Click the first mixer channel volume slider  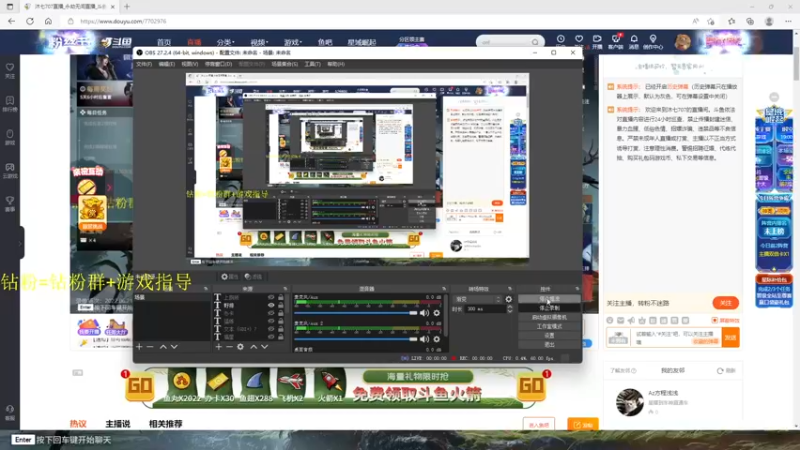point(356,313)
